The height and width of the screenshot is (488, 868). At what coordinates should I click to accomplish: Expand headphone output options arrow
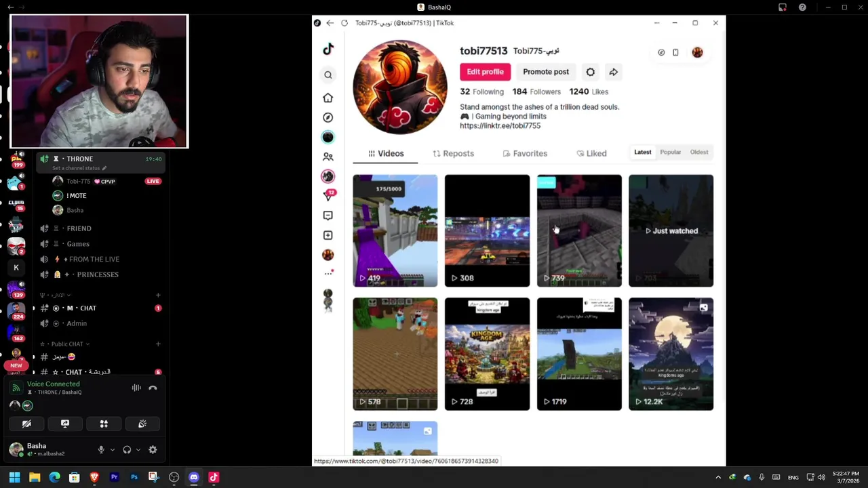coord(138,449)
